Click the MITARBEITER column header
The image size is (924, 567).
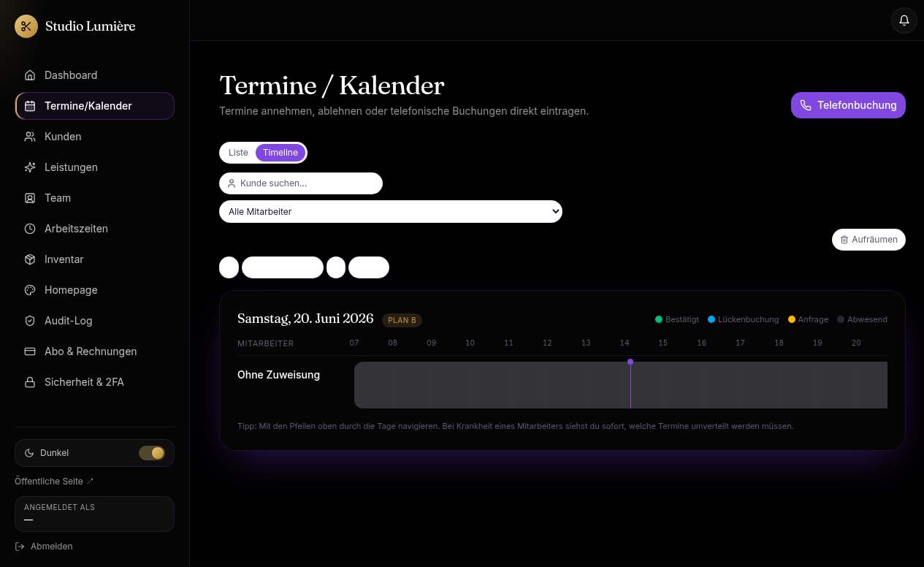(266, 343)
